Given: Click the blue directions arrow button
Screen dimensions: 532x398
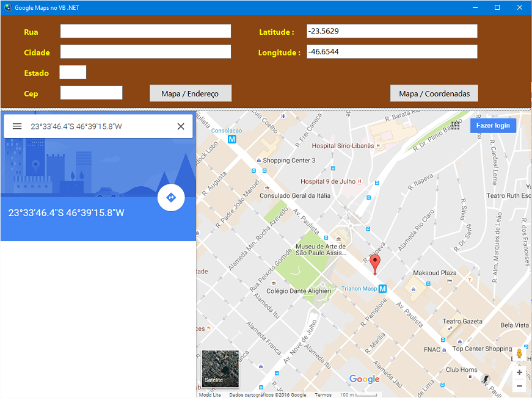Looking at the screenshot, I should point(171,197).
